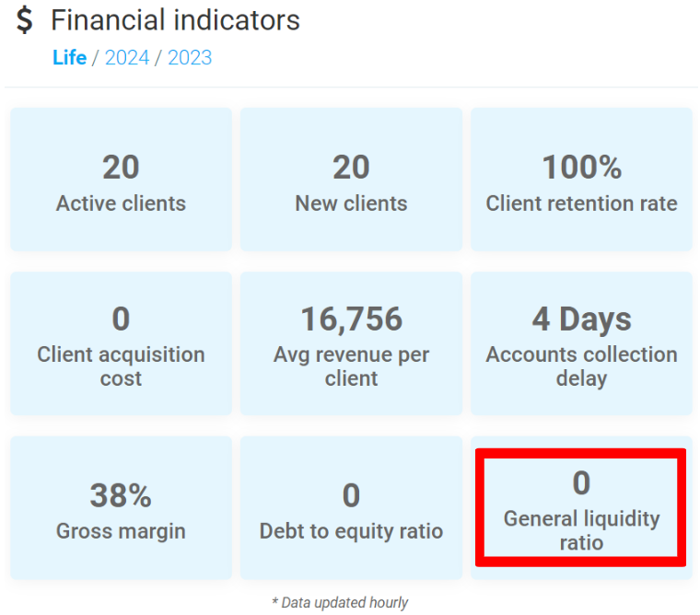Click the number above New clients
This screenshot has width=700, height=615.
point(351,168)
